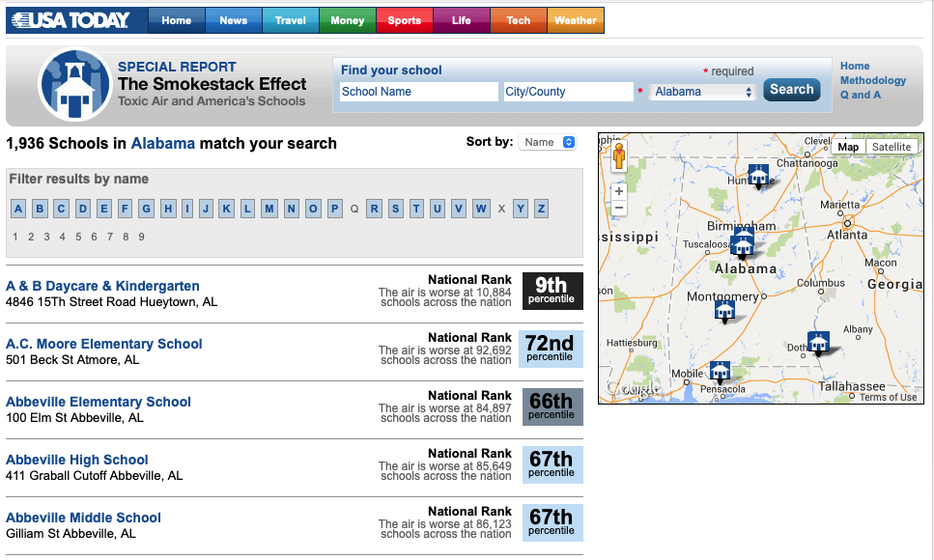This screenshot has width=934, height=560.
Task: Click the 66th percentile badge
Action: click(552, 406)
